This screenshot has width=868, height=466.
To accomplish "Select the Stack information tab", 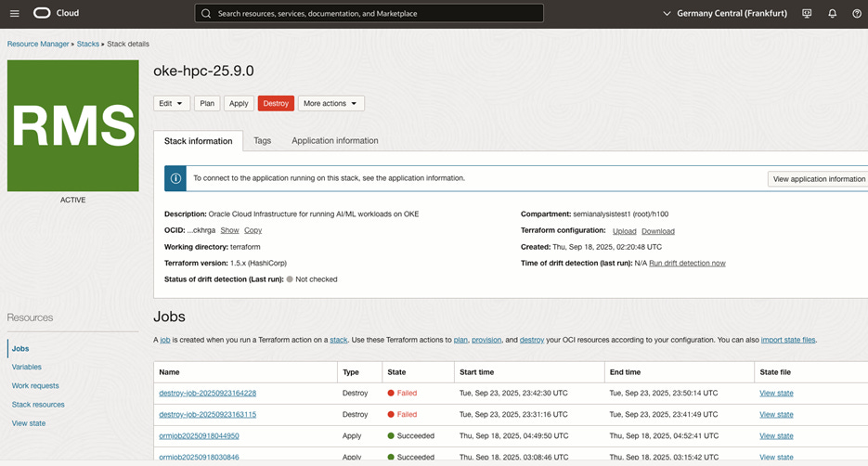I will click(x=198, y=141).
